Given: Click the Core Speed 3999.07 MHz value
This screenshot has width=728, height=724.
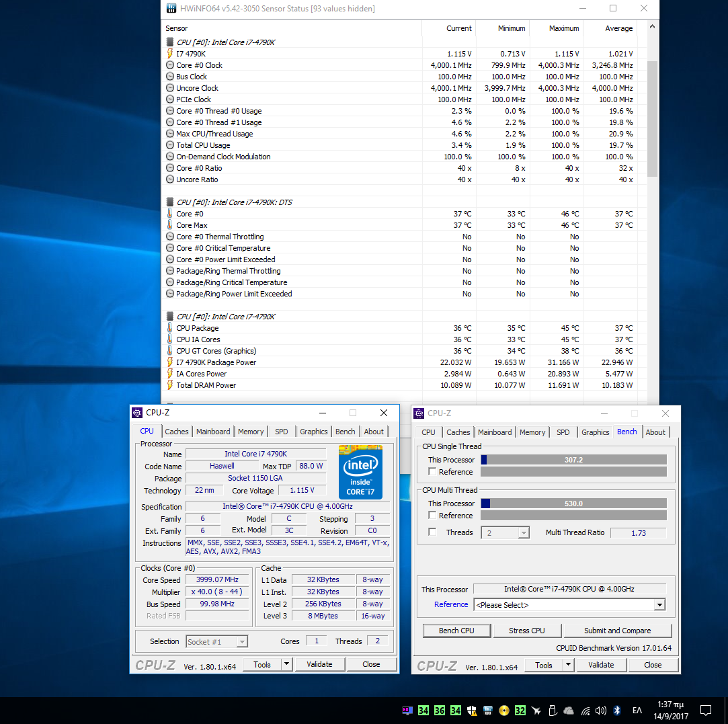Looking at the screenshot, I should (x=217, y=579).
